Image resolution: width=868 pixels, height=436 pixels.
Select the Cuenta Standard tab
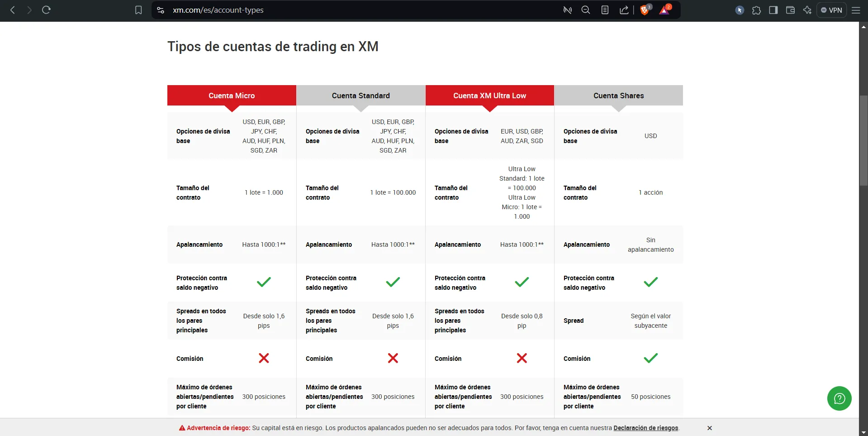pos(361,96)
